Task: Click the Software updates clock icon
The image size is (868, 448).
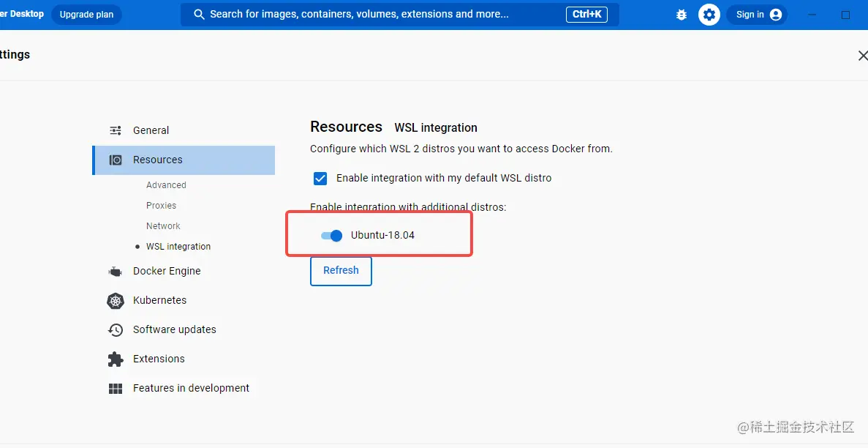Action: pyautogui.click(x=115, y=330)
